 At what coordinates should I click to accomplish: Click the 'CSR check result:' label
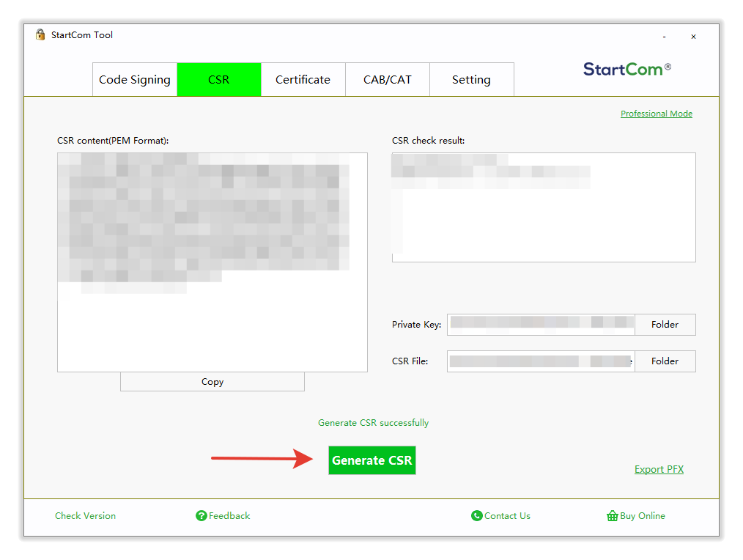pos(429,140)
